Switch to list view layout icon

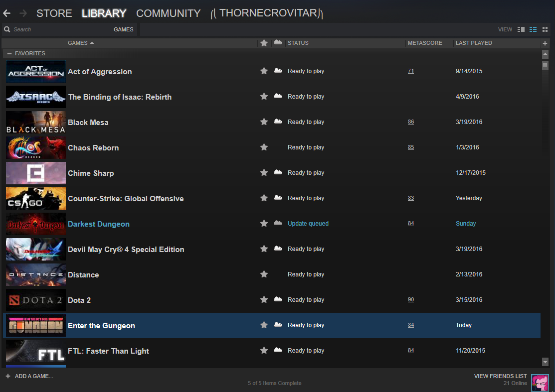point(533,29)
